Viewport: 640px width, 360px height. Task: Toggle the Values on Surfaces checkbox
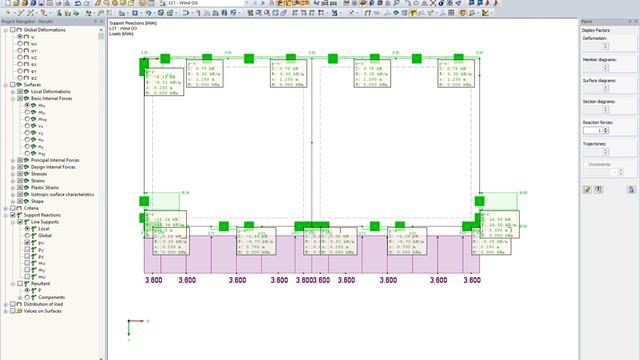point(13,311)
